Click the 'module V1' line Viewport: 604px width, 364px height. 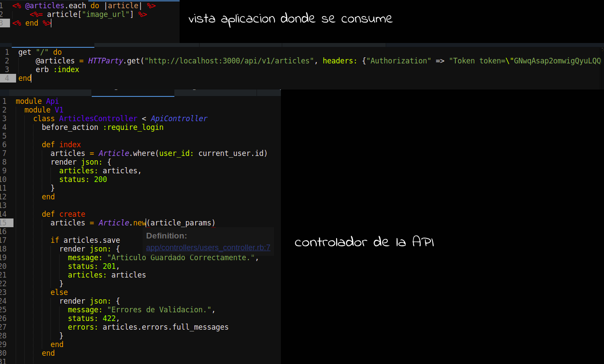click(44, 110)
